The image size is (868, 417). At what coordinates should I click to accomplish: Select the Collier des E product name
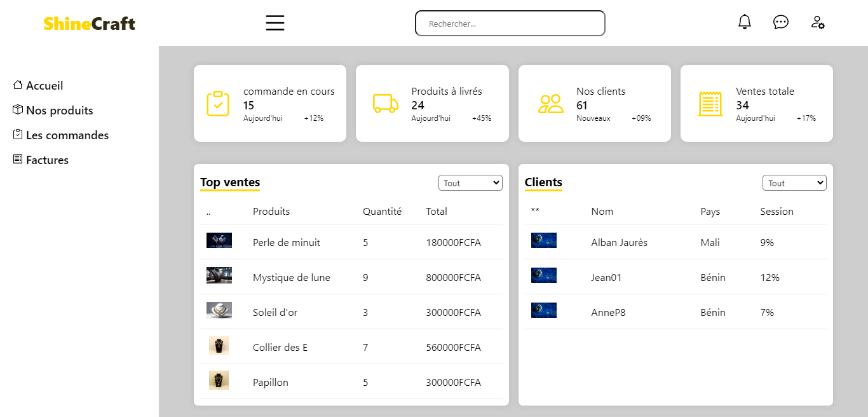(280, 348)
